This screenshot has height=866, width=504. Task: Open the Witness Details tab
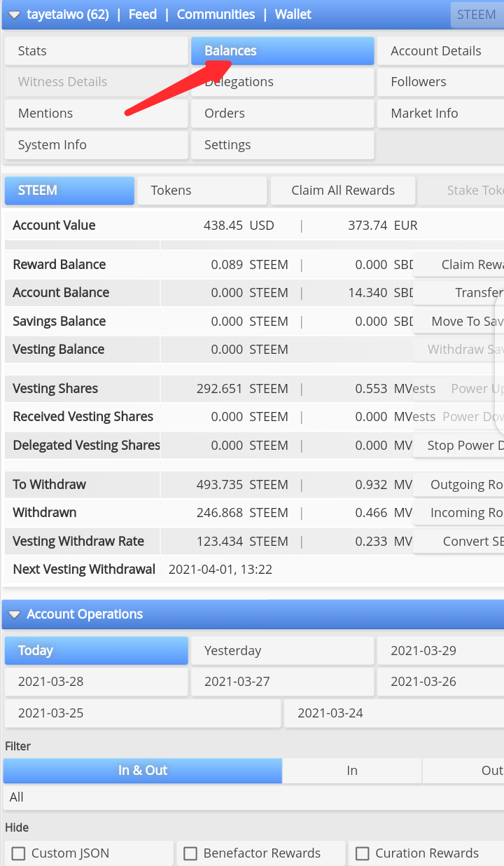point(96,82)
